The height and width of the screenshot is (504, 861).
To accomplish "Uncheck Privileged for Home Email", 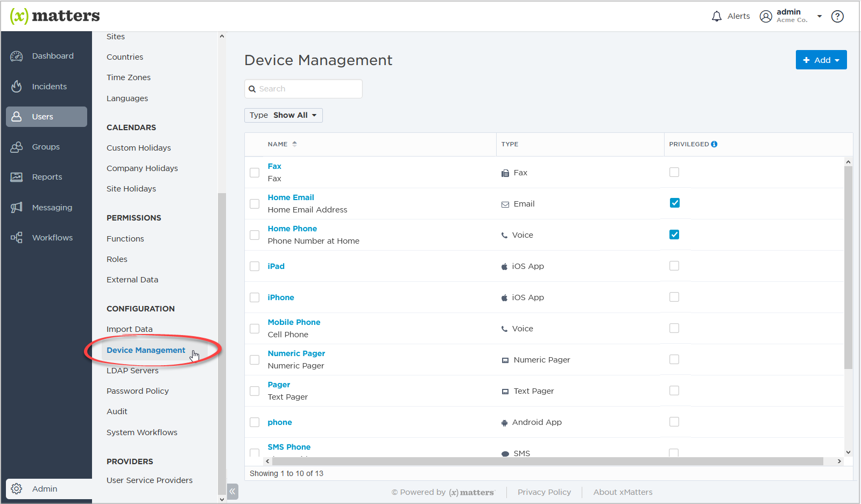I will pos(674,203).
